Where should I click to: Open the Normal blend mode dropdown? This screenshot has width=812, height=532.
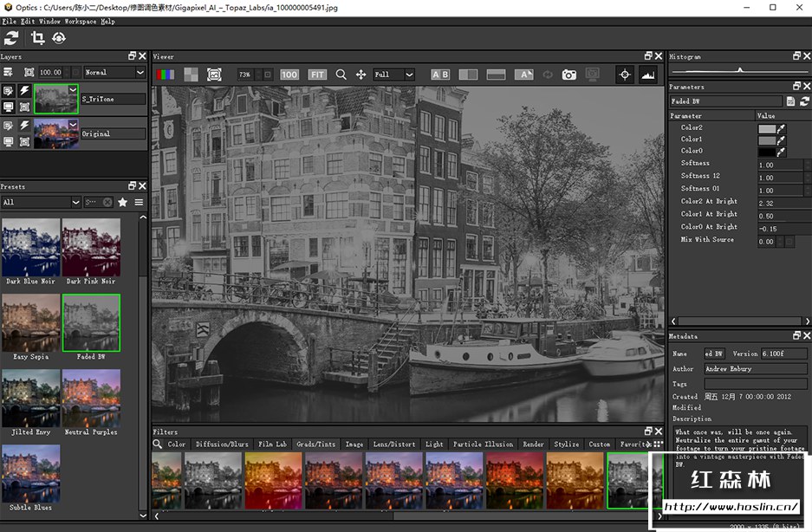pos(114,73)
